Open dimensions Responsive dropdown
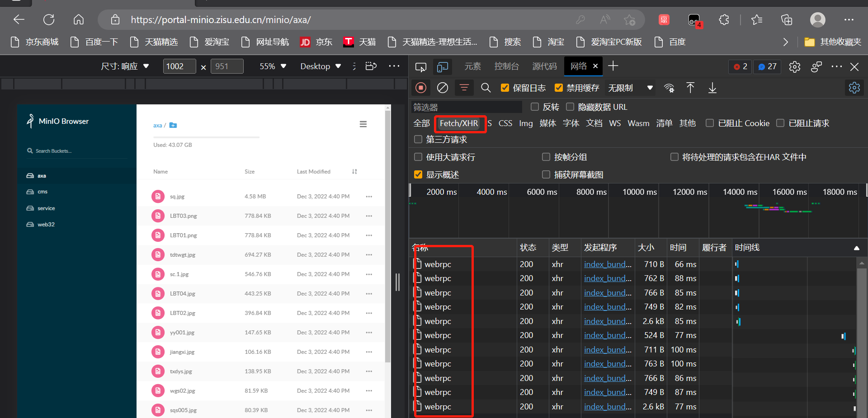This screenshot has height=418, width=868. pyautogui.click(x=125, y=66)
